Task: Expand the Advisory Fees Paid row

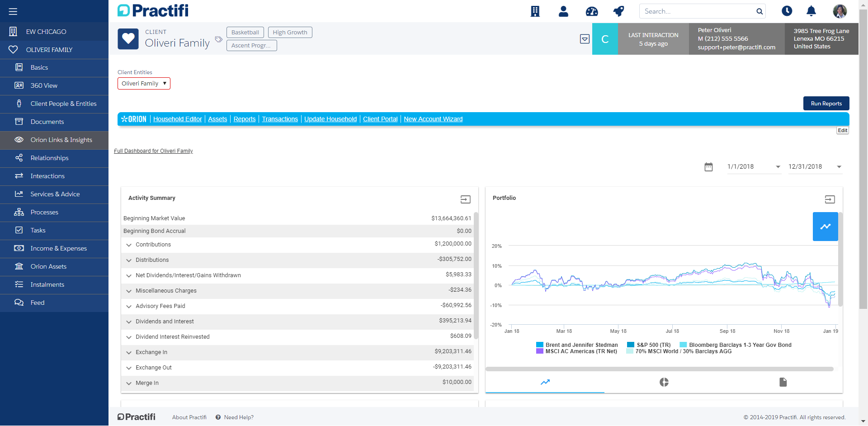Action: 129,307
